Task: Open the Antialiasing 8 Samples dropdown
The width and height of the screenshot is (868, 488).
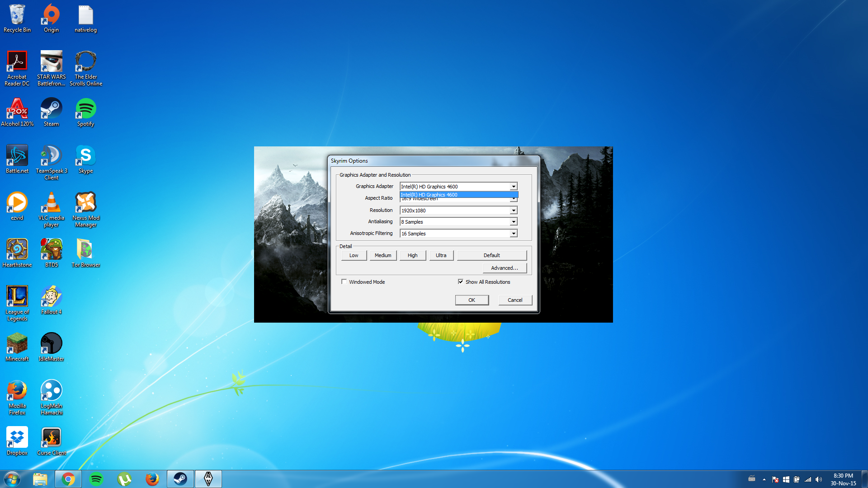Action: [458, 222]
